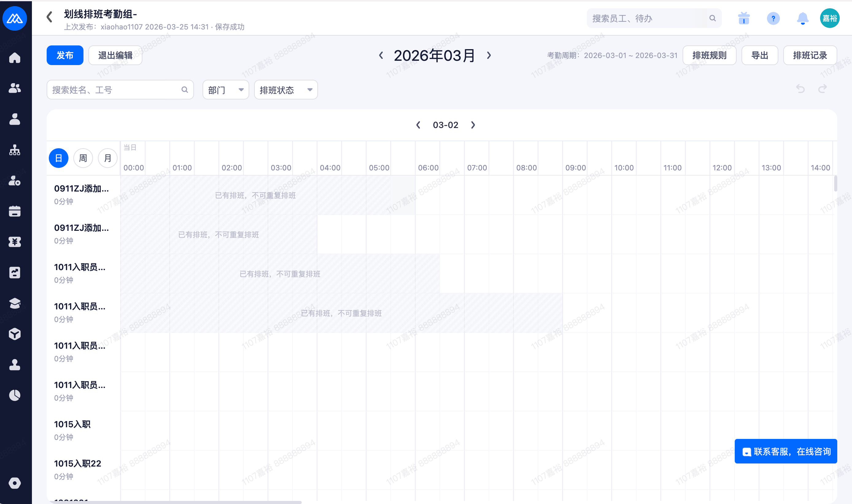The image size is (852, 504).
Task: Expand the 排班状态 dropdown
Action: pos(285,90)
